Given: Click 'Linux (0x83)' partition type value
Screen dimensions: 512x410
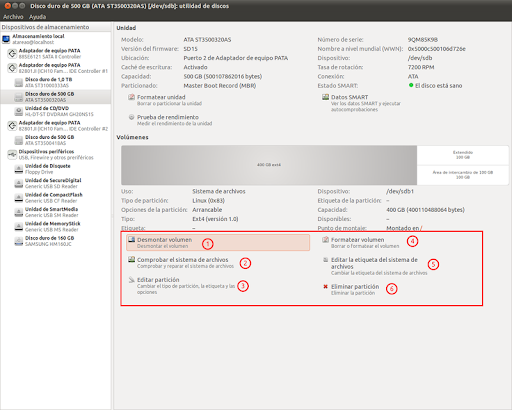Looking at the screenshot, I should point(208,201).
